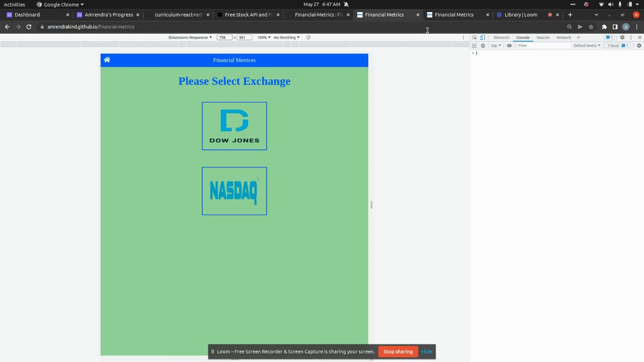Switch to the Sources tab in DevTools
The image size is (644, 362).
tap(543, 37)
